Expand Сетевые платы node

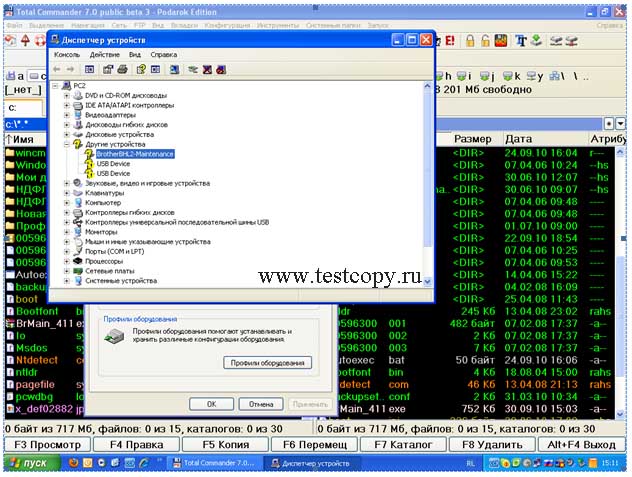tap(67, 271)
